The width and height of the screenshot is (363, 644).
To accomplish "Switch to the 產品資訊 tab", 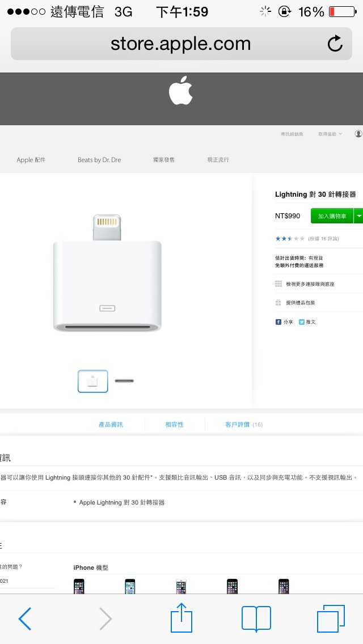I will (111, 424).
